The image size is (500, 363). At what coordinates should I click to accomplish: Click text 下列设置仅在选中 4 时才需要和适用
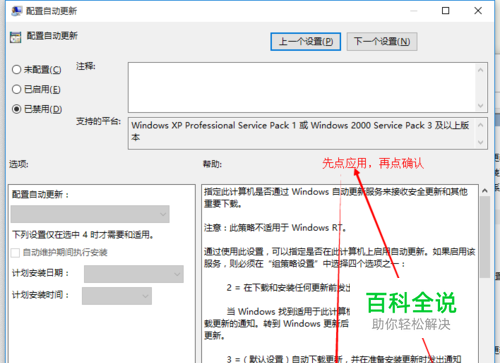(x=83, y=235)
